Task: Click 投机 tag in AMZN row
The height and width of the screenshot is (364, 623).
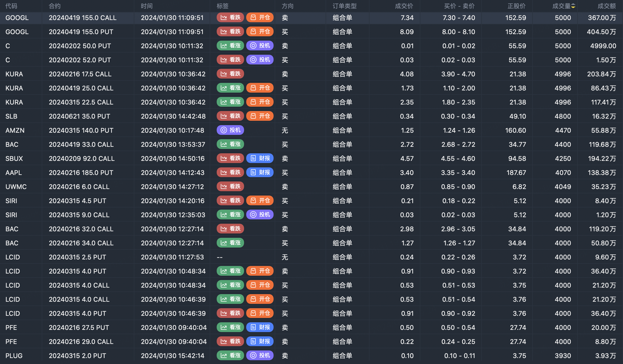Action: (230, 130)
